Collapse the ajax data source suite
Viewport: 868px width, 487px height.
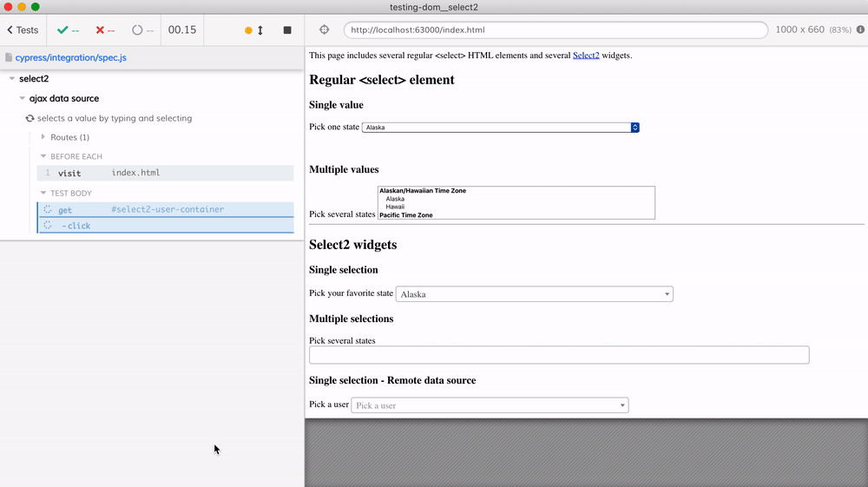[23, 98]
